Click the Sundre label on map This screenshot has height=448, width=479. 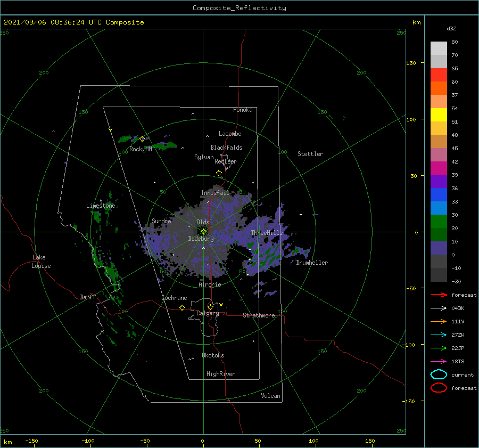tap(161, 221)
